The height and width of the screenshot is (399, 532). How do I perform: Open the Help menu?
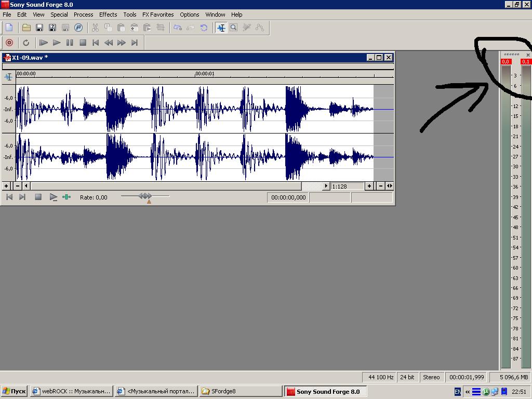tap(236, 15)
